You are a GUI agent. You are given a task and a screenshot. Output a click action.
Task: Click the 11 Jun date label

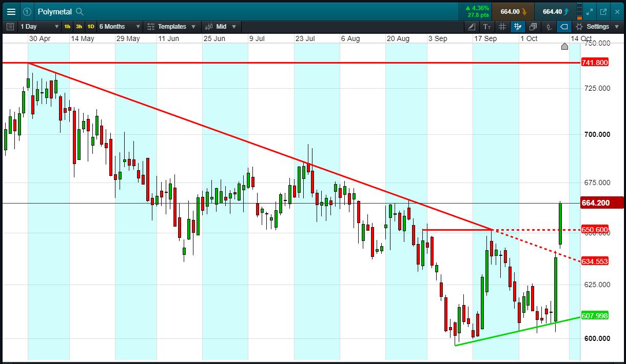coord(168,38)
